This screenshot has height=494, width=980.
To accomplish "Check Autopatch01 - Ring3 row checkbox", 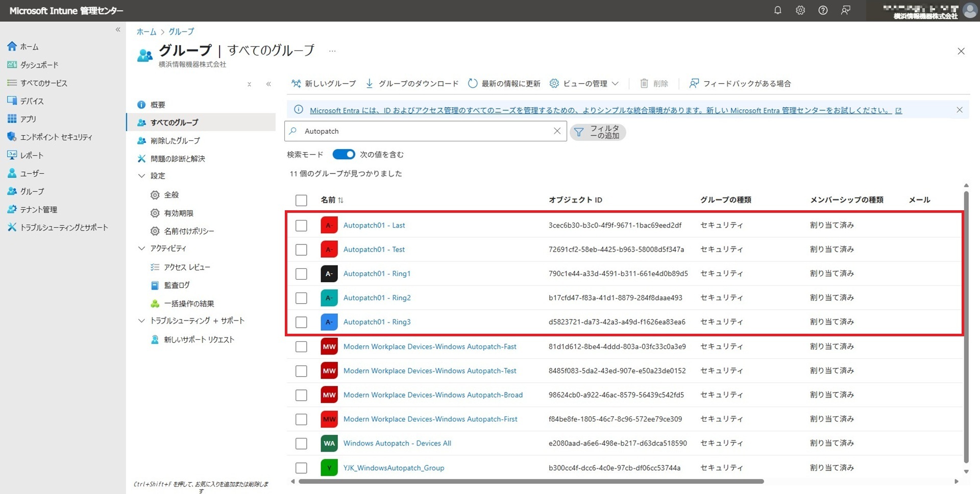I will click(x=301, y=322).
